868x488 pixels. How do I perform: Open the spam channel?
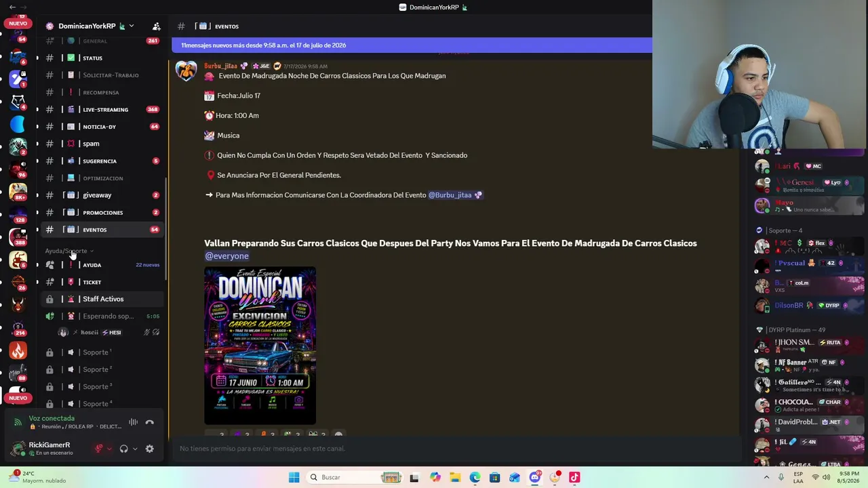[x=102, y=144]
